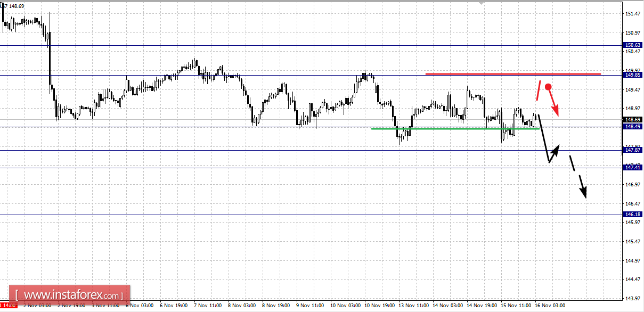Click the 14 Nov 19:00 time label
644x312 pixels.
tap(482, 307)
